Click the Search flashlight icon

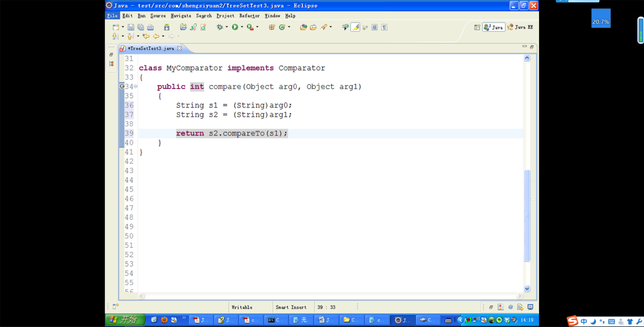tap(324, 27)
